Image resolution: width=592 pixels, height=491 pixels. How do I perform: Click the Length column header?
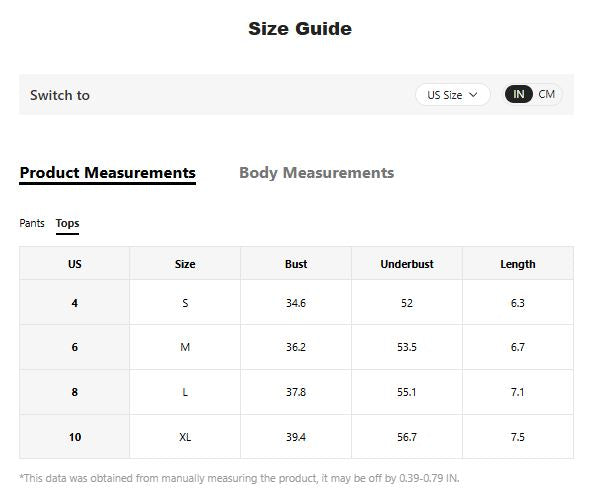(518, 264)
